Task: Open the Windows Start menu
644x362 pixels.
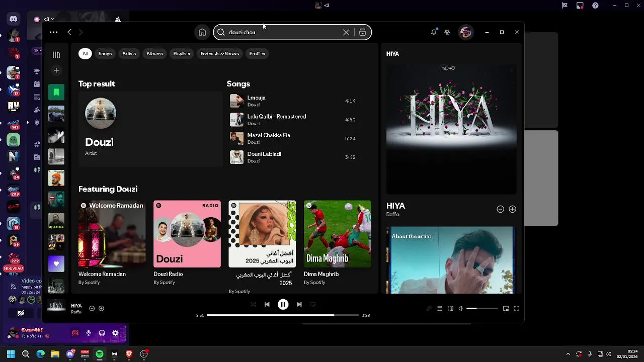Action: click(x=11, y=354)
